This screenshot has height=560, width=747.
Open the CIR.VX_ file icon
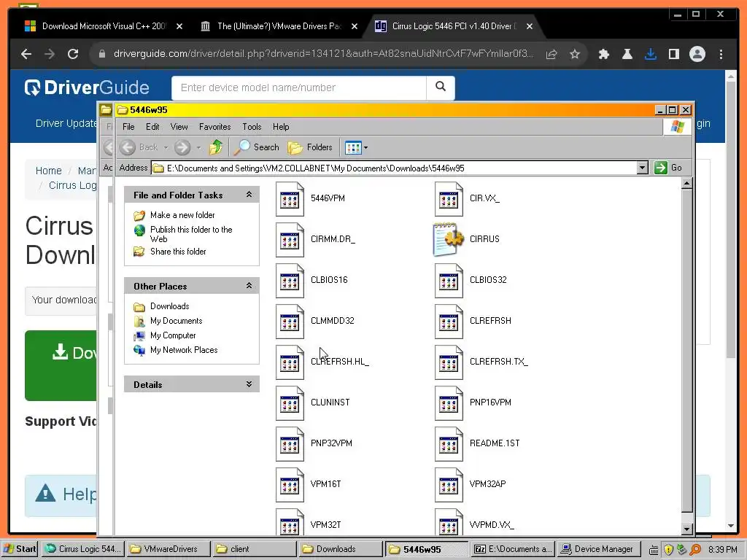[449, 199]
